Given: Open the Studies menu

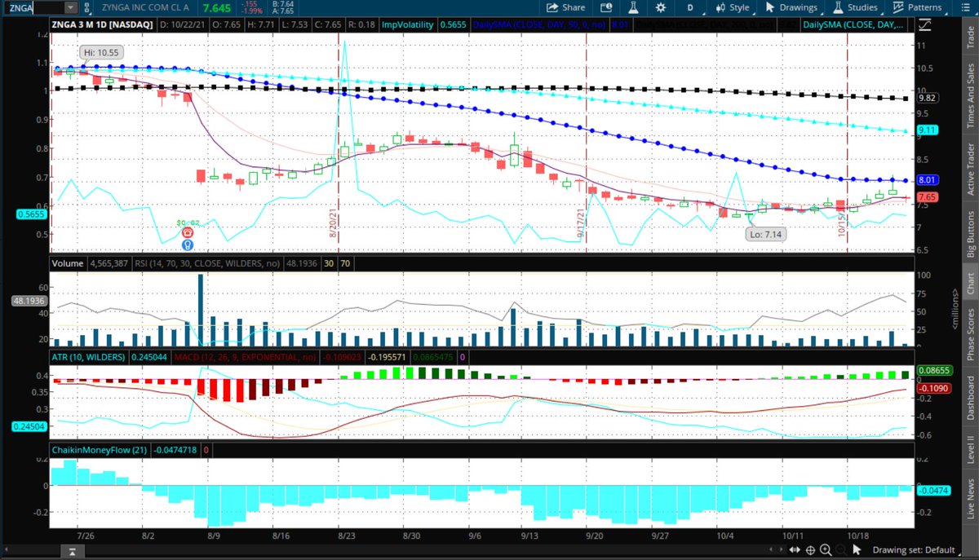Looking at the screenshot, I should pos(856,7).
